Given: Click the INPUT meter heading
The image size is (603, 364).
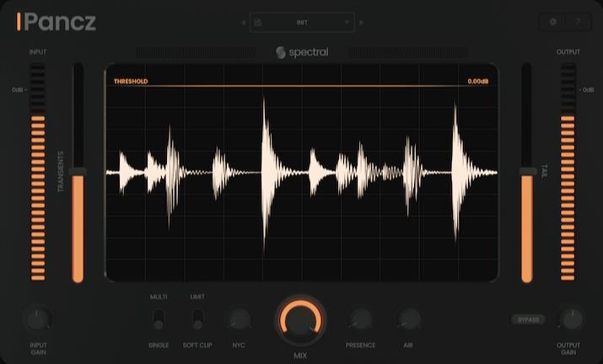Looking at the screenshot, I should 38,52.
